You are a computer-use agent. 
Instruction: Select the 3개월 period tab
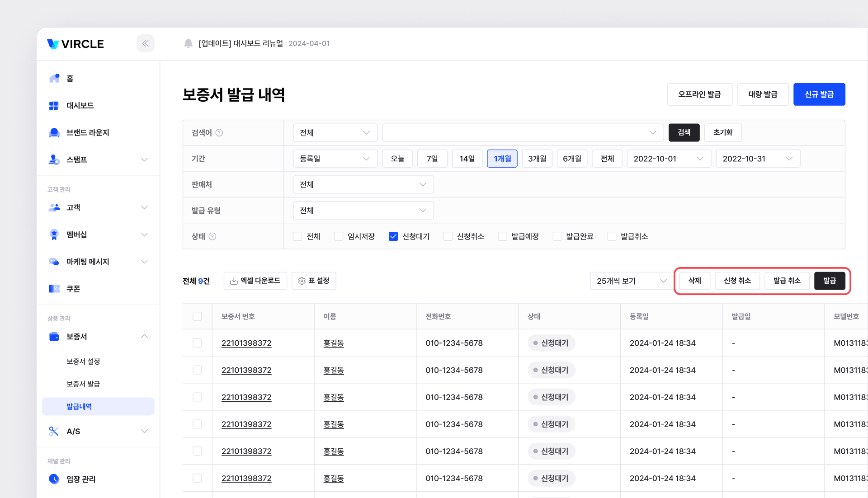(537, 159)
